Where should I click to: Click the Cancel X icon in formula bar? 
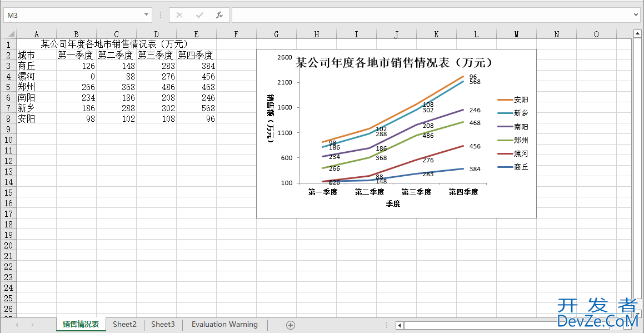[179, 15]
